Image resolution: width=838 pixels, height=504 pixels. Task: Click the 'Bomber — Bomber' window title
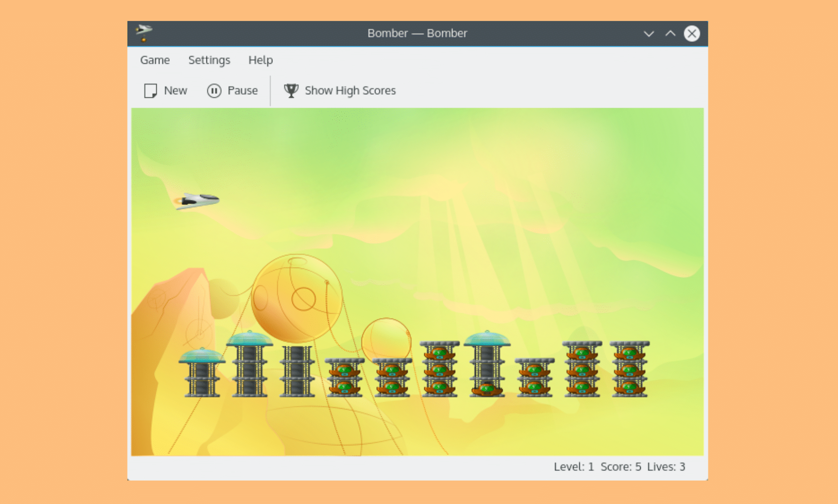click(x=417, y=33)
